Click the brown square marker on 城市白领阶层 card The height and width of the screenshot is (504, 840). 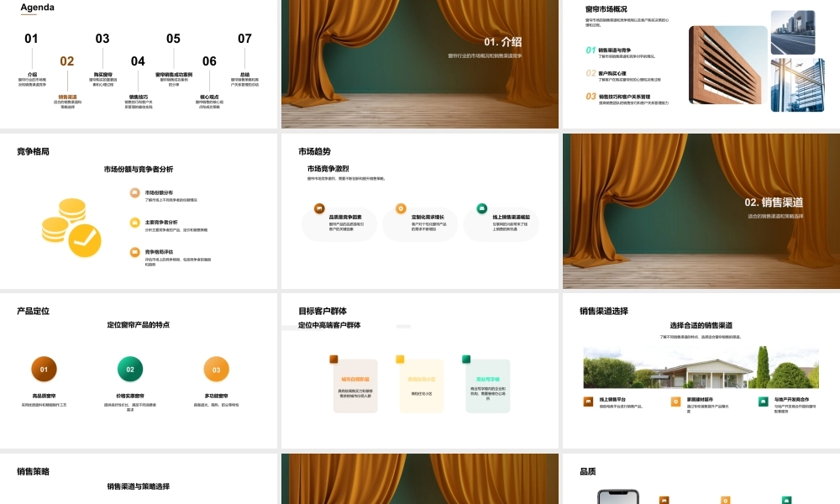click(x=333, y=359)
